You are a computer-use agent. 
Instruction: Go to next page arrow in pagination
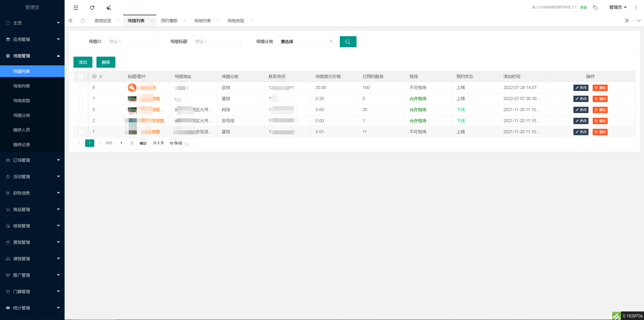point(100,143)
